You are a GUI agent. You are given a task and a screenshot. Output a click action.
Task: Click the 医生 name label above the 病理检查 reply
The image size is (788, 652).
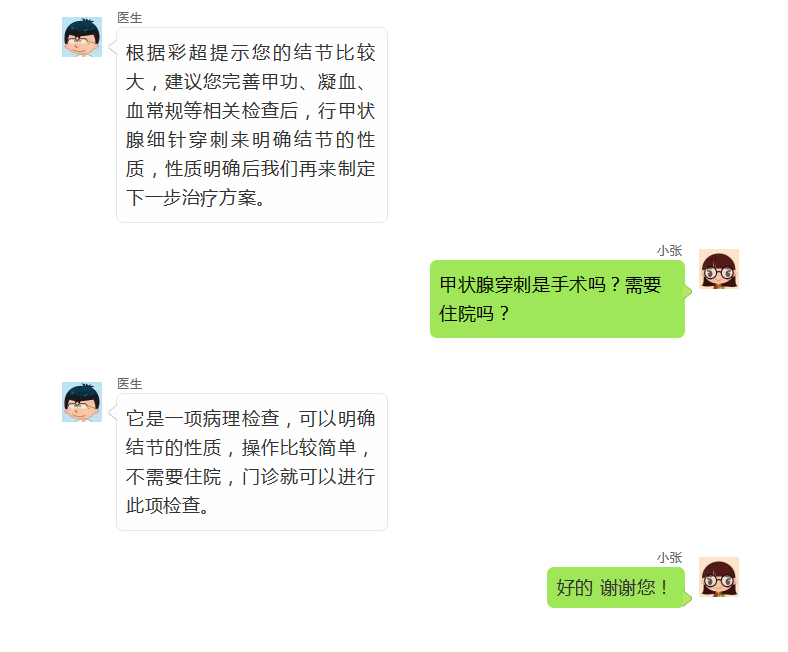click(x=130, y=384)
